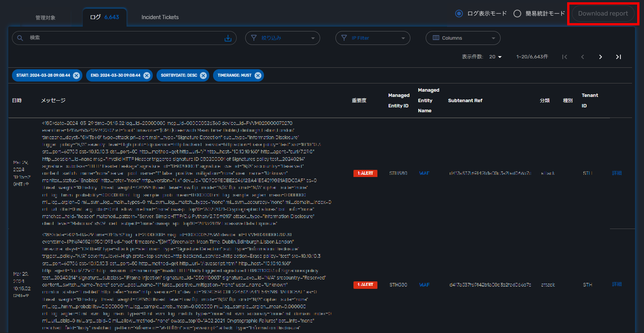This screenshot has height=333, width=644.
Task: Click the Download report button
Action: (x=603, y=14)
